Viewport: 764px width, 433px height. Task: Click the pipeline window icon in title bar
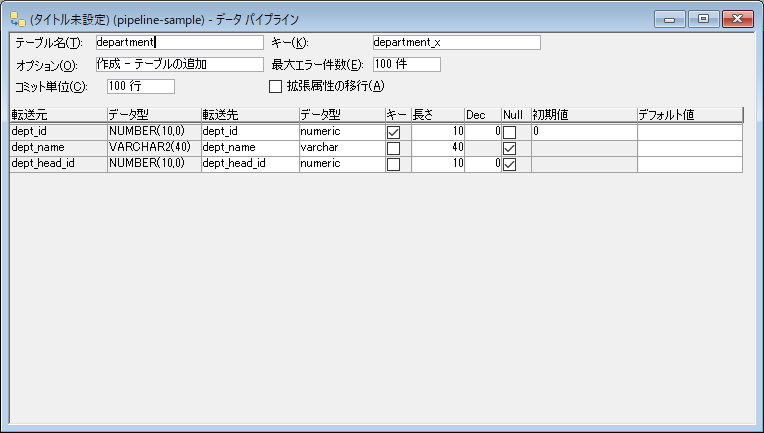click(17, 19)
